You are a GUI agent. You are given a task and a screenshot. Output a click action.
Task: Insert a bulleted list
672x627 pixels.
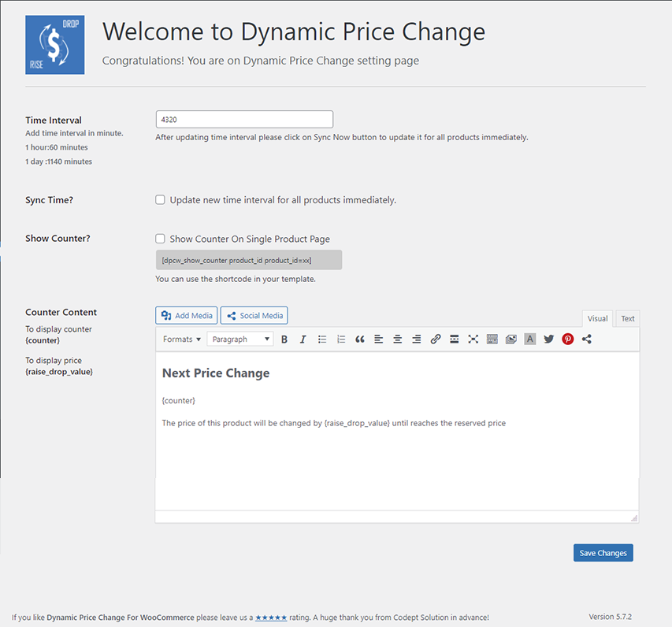click(x=322, y=339)
